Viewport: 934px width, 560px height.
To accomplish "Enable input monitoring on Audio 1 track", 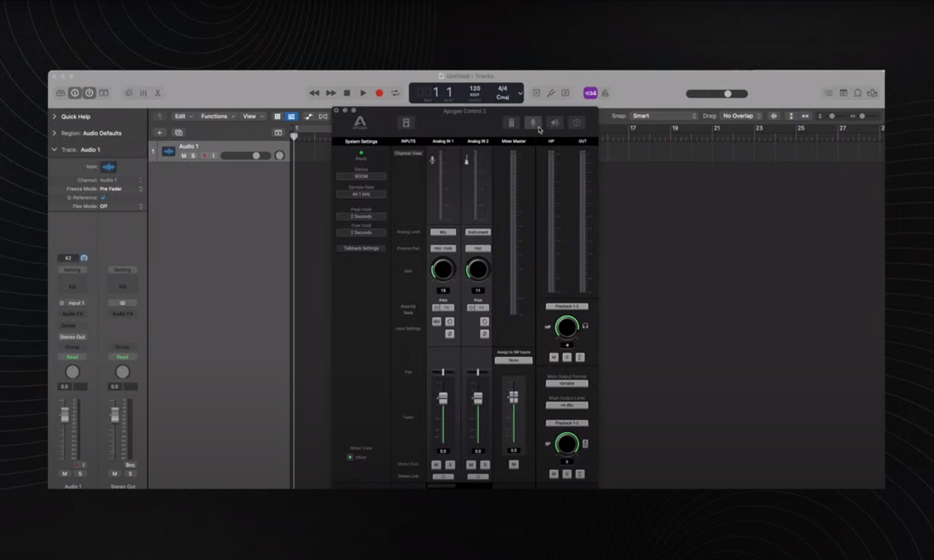I will pos(213,156).
